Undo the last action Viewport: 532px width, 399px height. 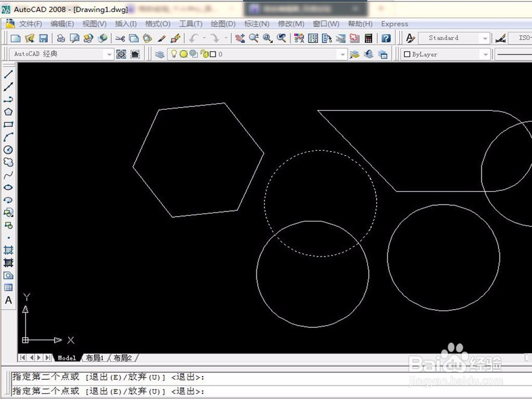click(194, 38)
